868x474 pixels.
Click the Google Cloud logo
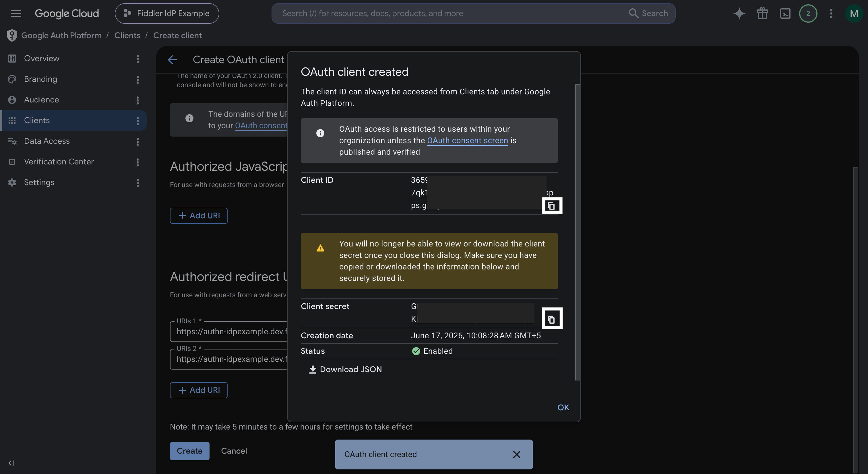click(x=67, y=13)
